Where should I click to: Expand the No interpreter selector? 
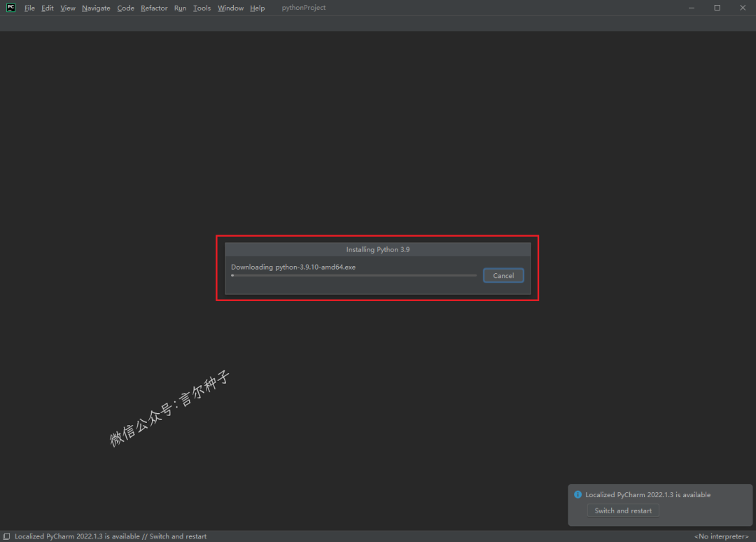721,536
